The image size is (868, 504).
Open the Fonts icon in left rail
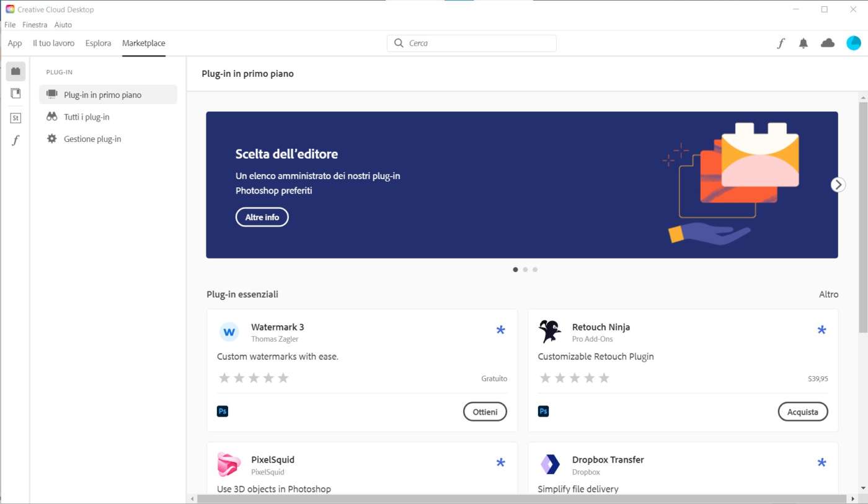[x=15, y=141]
